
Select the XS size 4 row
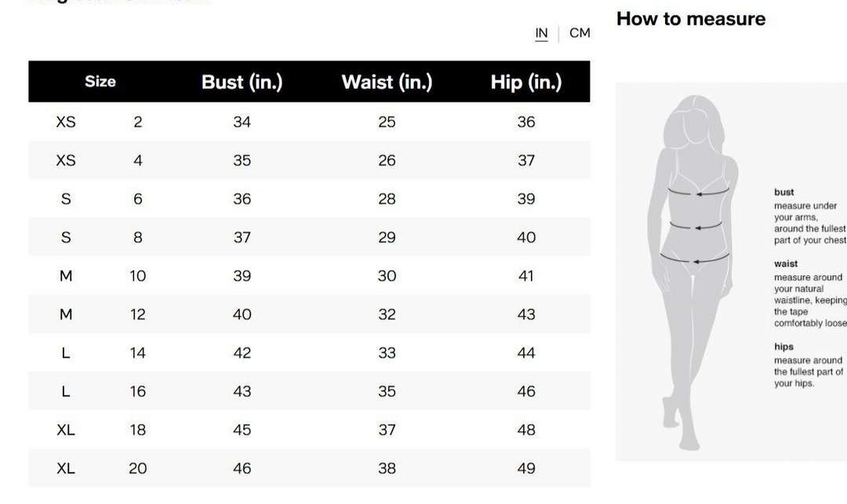coord(309,160)
